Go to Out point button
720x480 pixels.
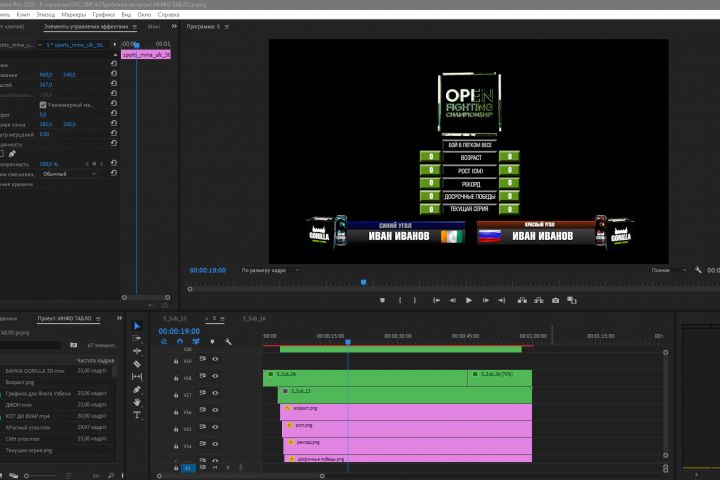pos(501,300)
